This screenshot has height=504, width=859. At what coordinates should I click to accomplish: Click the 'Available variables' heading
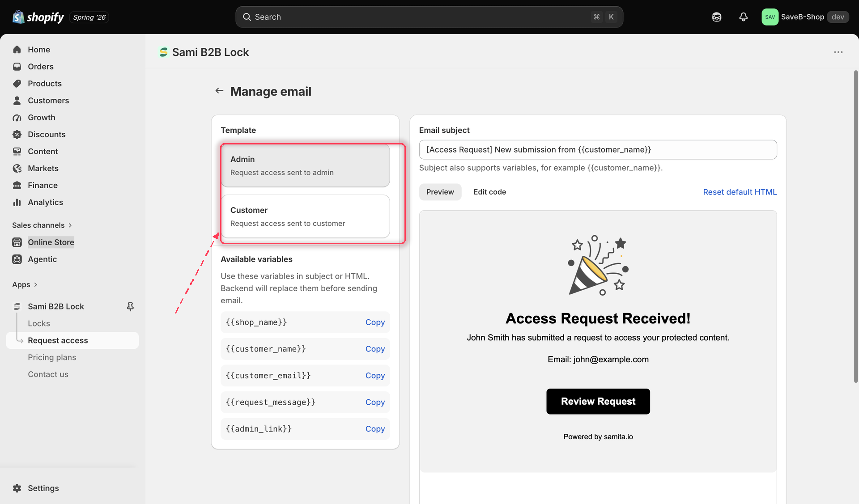pyautogui.click(x=256, y=259)
